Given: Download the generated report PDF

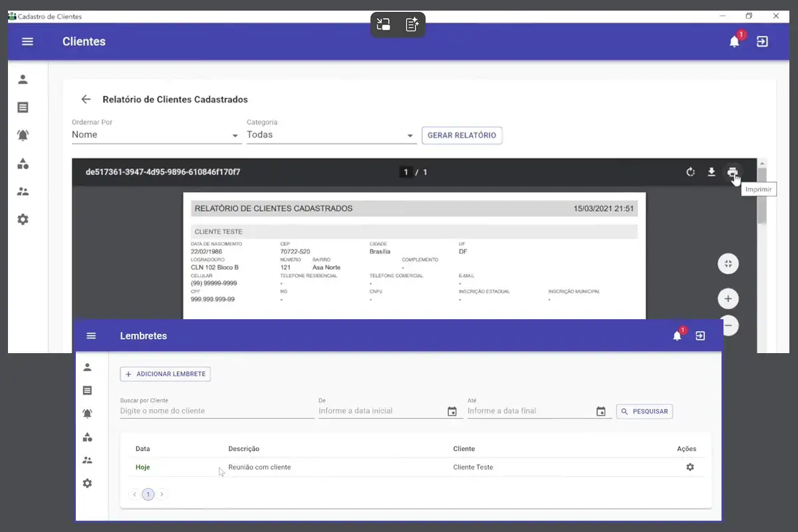Looking at the screenshot, I should click(712, 172).
